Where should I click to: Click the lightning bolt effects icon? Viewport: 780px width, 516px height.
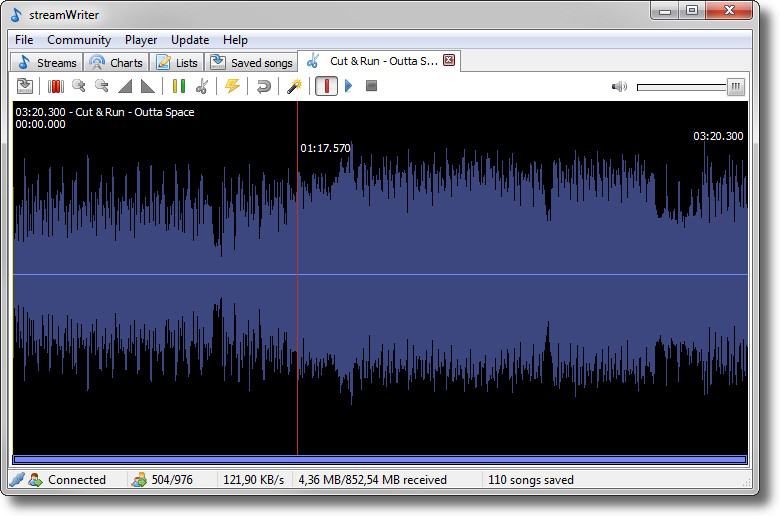point(232,86)
